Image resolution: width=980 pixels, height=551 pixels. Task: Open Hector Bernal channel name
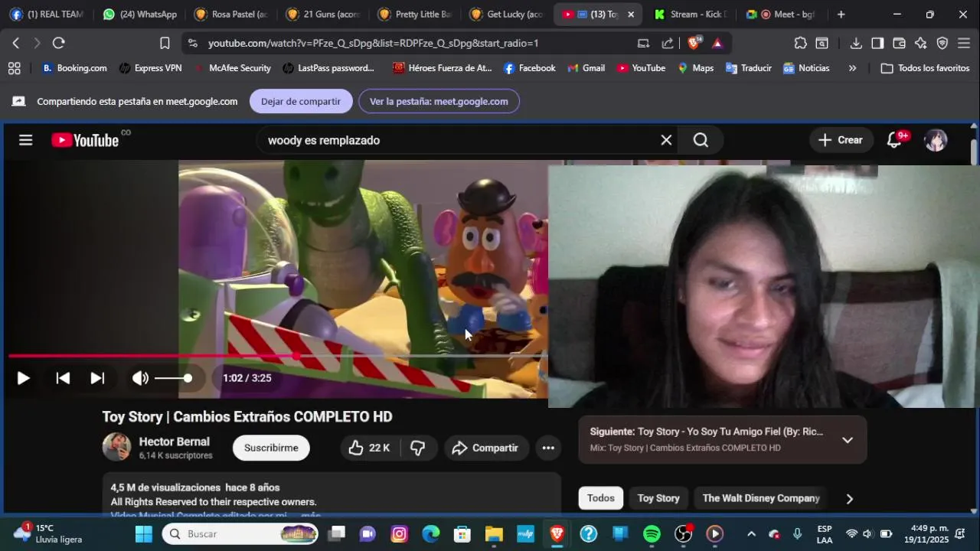coord(174,442)
